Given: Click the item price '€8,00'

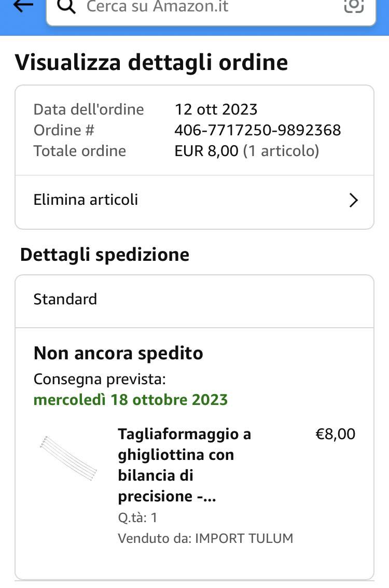Looking at the screenshot, I should click(x=336, y=434).
